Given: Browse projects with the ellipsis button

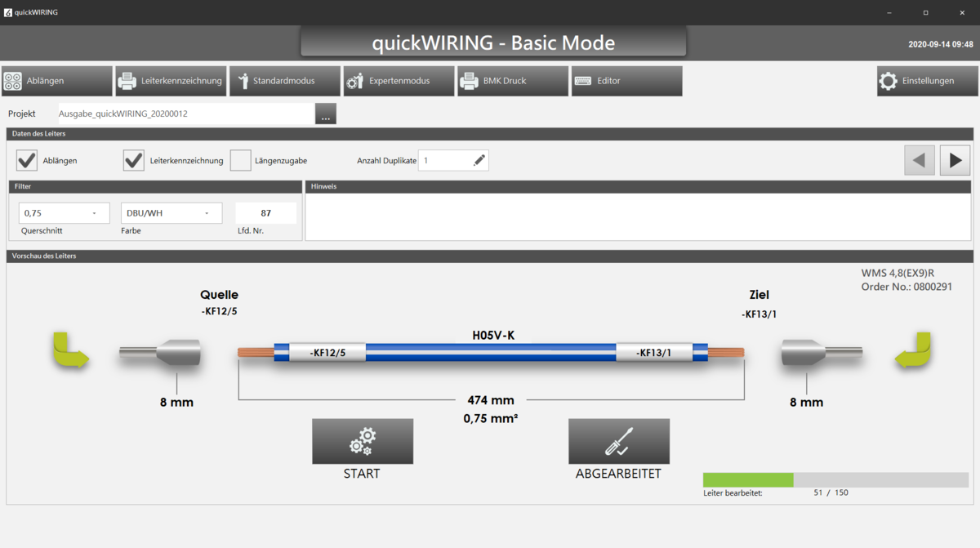Looking at the screenshot, I should (326, 114).
